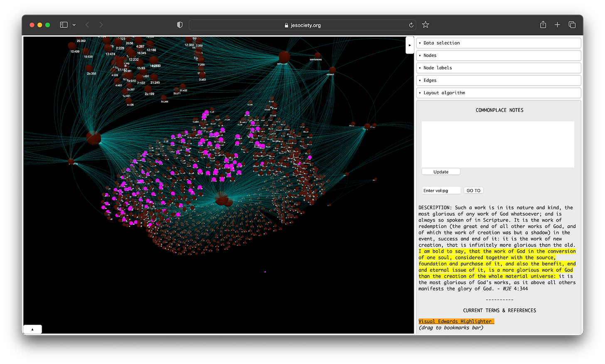Viewport: 605px width, 364px height.
Task: Open a new tab with the plus icon
Action: pos(557,25)
